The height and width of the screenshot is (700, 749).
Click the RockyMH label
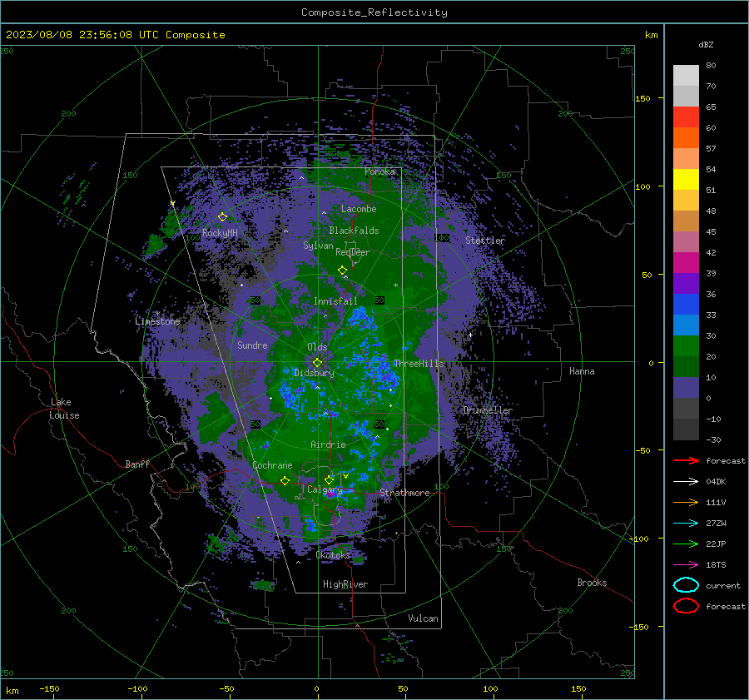click(x=220, y=233)
